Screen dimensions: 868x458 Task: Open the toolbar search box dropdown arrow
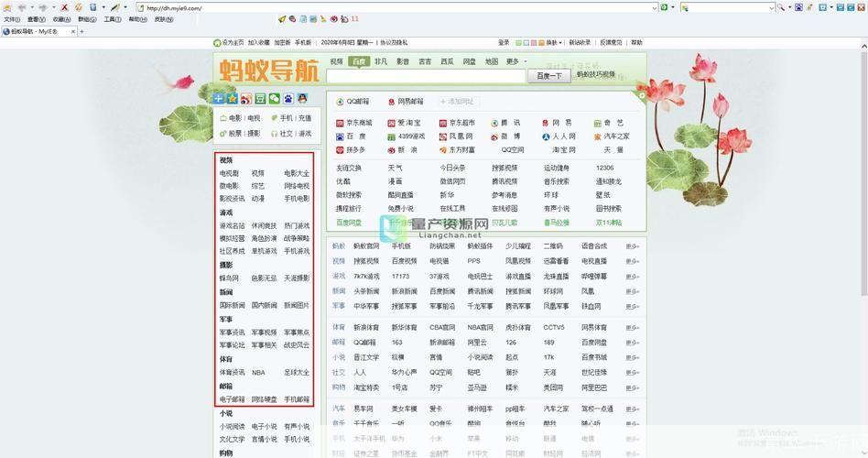(771, 8)
